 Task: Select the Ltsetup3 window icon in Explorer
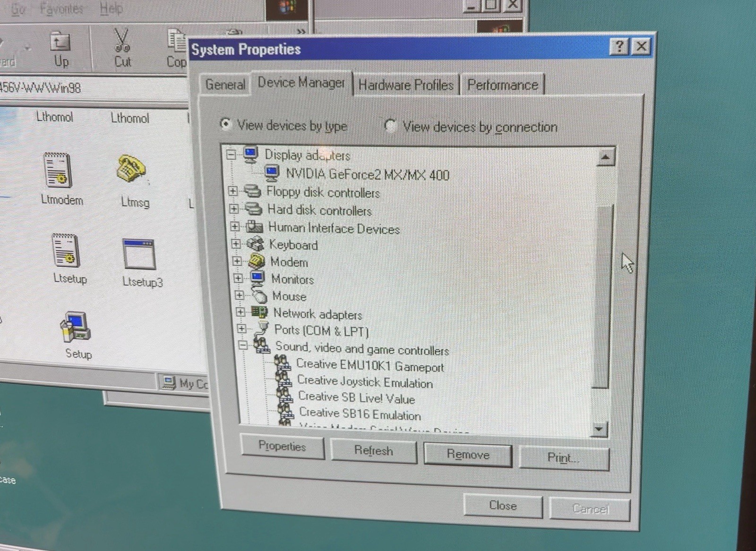pyautogui.click(x=139, y=254)
